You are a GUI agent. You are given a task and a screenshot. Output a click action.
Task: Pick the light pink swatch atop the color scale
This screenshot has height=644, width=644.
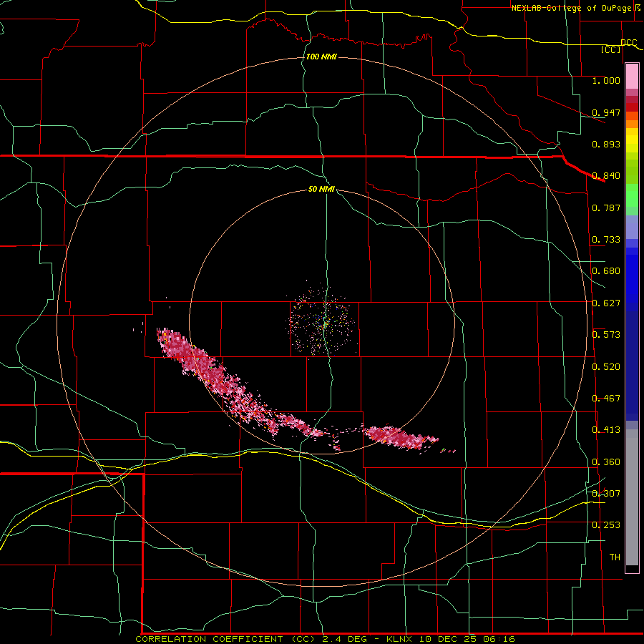632,77
